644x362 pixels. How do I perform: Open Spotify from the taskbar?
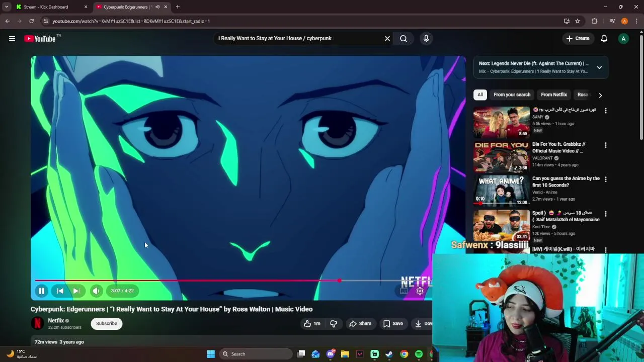tap(419, 354)
